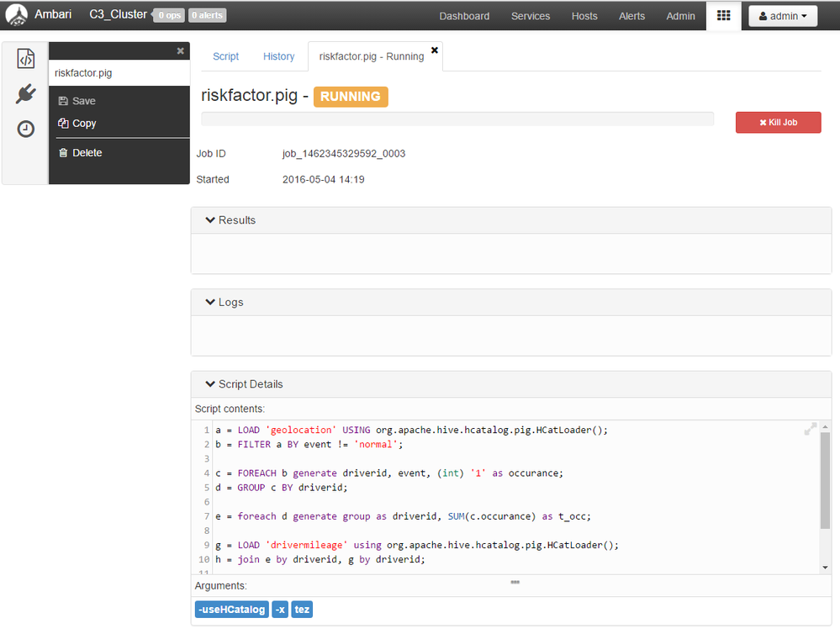Close the sidebar script panel
Image resolution: width=840 pixels, height=634 pixels.
pos(180,51)
